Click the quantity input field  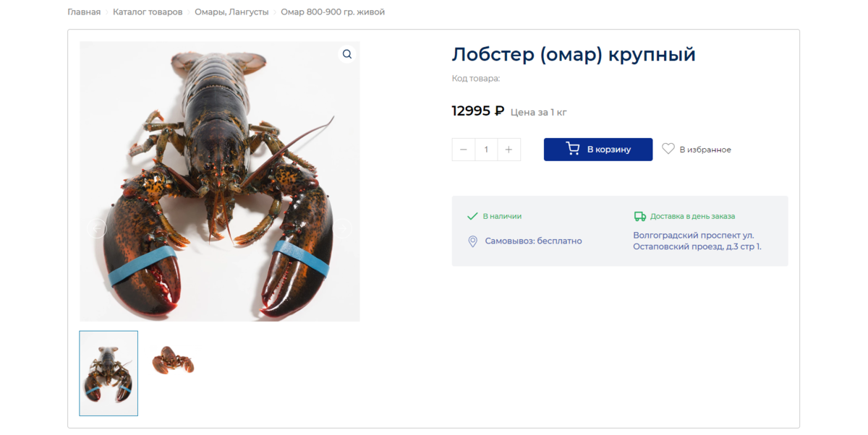pyautogui.click(x=486, y=150)
